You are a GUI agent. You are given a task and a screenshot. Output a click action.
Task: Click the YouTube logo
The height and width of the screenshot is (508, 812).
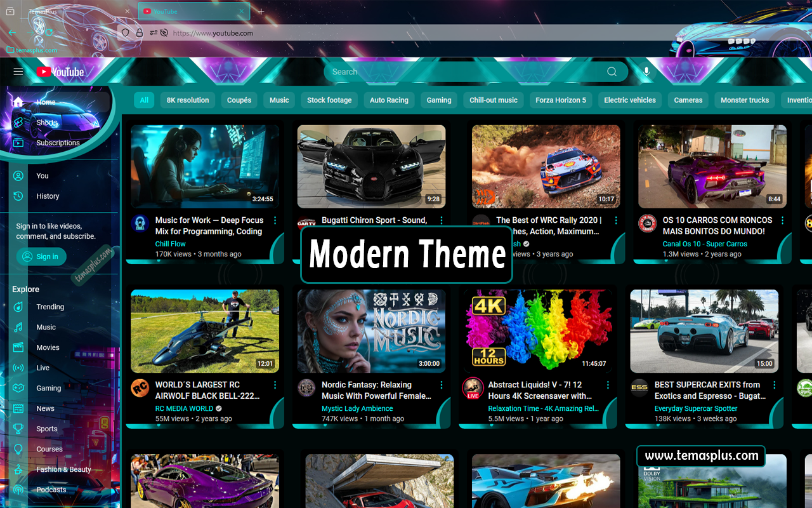pyautogui.click(x=60, y=72)
